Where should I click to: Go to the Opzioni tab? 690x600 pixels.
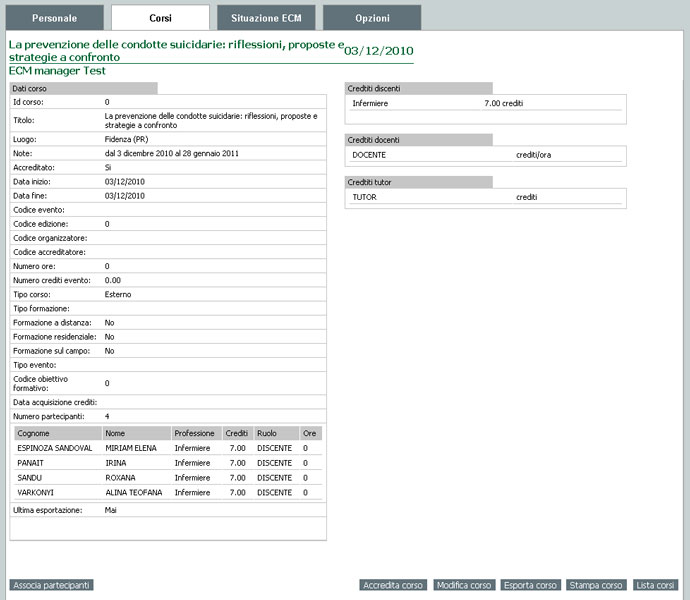[372, 18]
